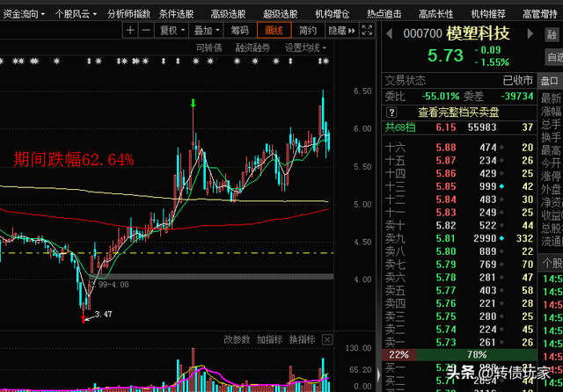
Task: Click the red up-arrow marker at 3.47 low
Action: 84,318
